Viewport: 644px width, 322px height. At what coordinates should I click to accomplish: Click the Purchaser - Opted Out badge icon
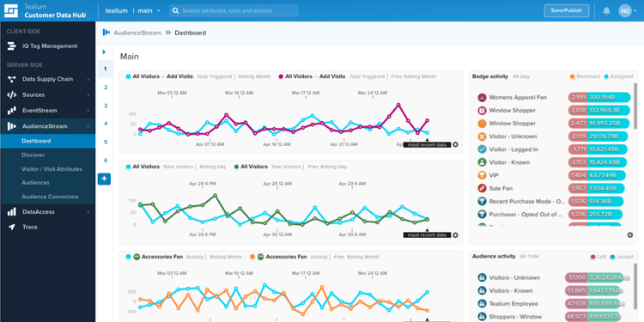coord(483,215)
